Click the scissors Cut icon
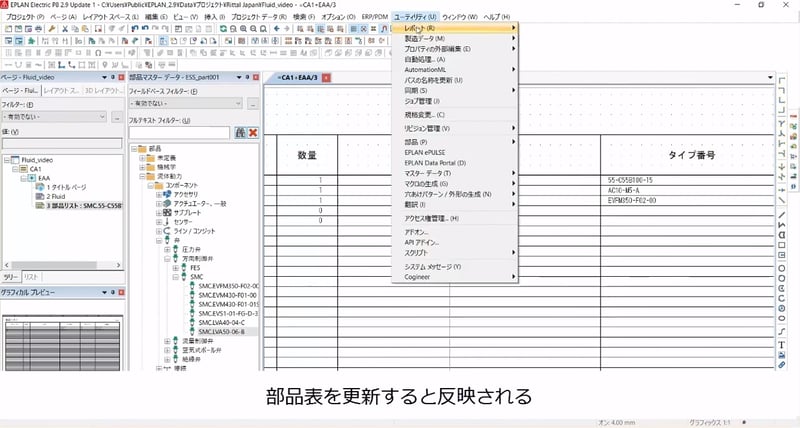Screen dimensions: 800x428 coord(65,29)
